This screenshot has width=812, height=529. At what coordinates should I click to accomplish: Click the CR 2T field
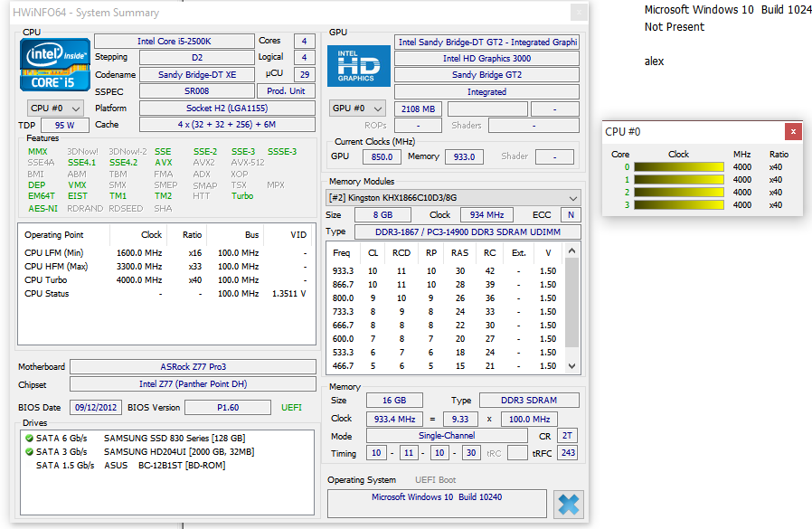point(567,436)
